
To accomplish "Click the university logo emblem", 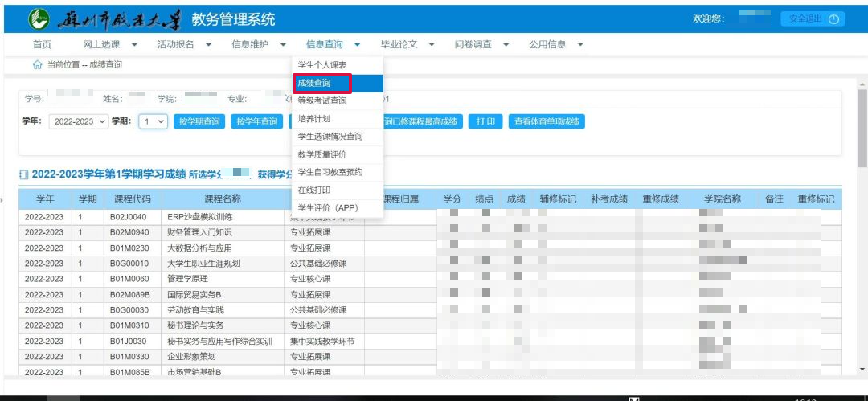I will pos(39,19).
